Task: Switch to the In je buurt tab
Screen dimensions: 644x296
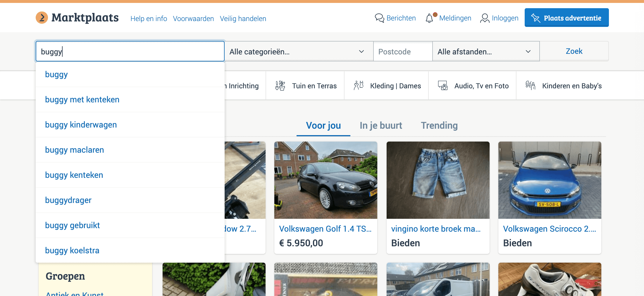Action: [381, 125]
